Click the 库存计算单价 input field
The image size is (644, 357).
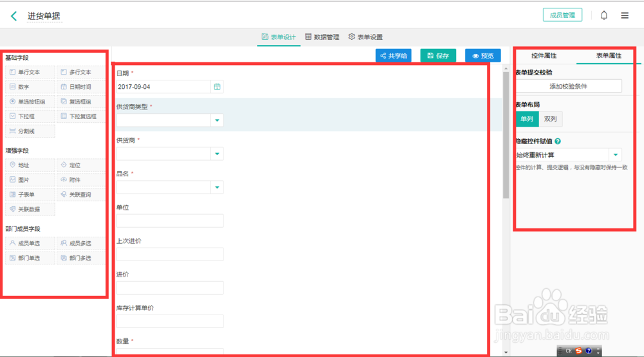[169, 322]
